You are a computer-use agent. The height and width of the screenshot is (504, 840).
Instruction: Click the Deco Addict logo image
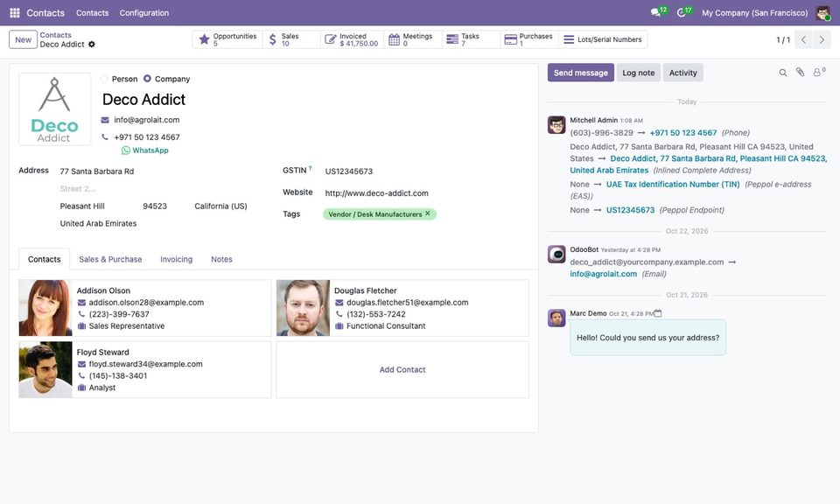[54, 109]
